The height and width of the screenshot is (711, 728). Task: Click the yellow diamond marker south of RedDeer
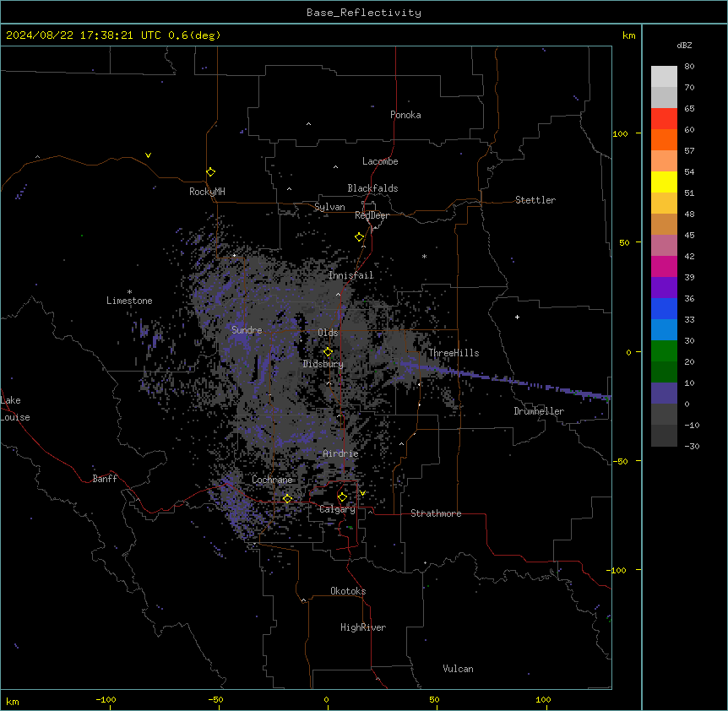(360, 237)
